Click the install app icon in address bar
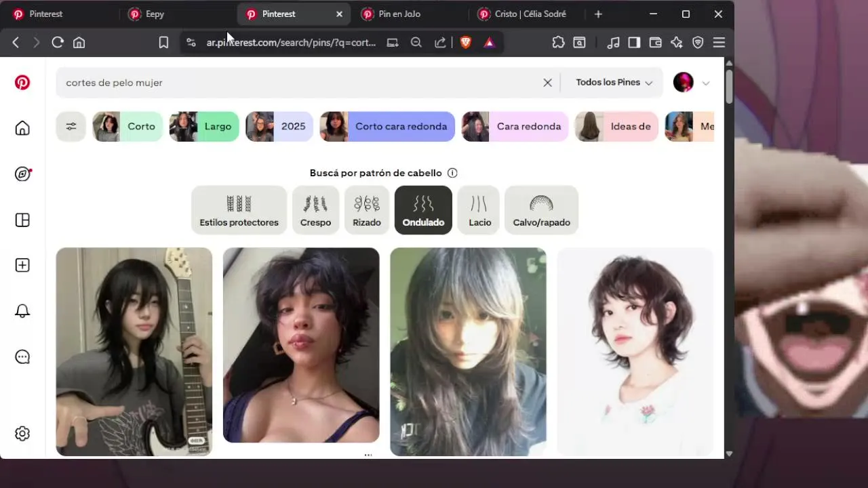The image size is (868, 488). point(393,43)
